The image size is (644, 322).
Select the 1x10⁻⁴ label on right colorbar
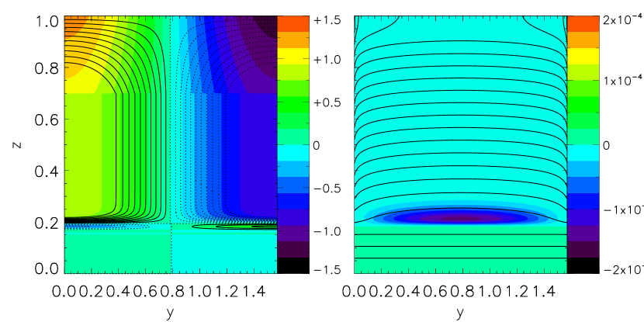pos(622,81)
